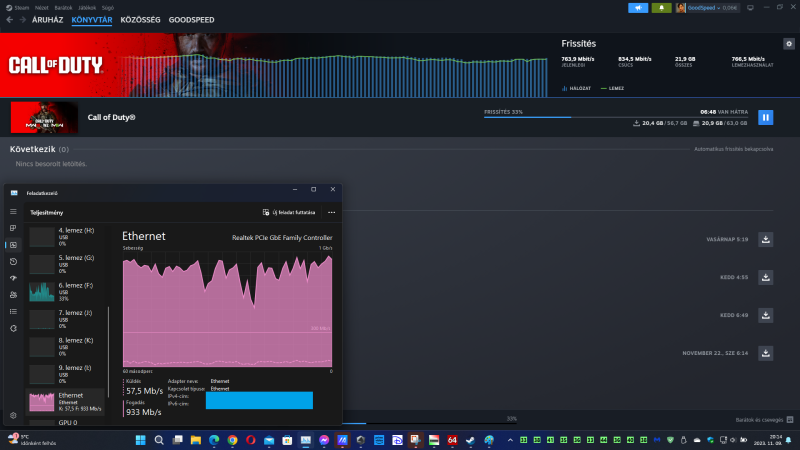Select 6. lemez (F:) performance item
800x450 pixels.
pos(65,292)
